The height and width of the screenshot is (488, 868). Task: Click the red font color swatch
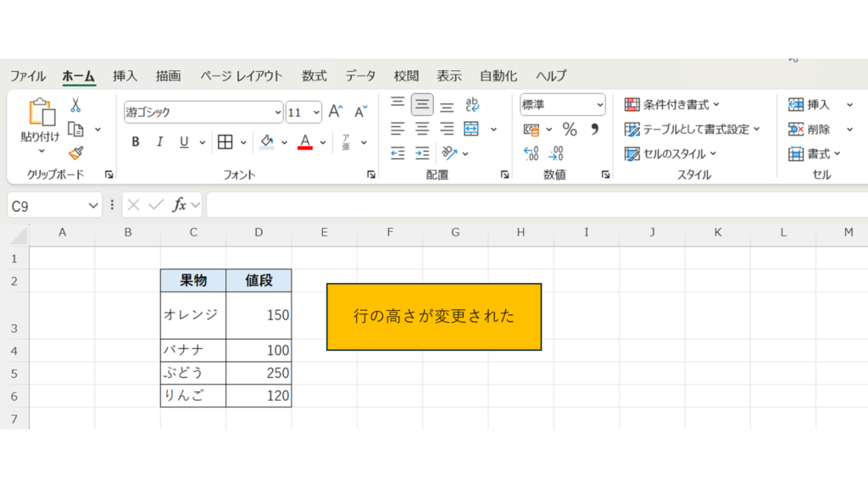305,141
